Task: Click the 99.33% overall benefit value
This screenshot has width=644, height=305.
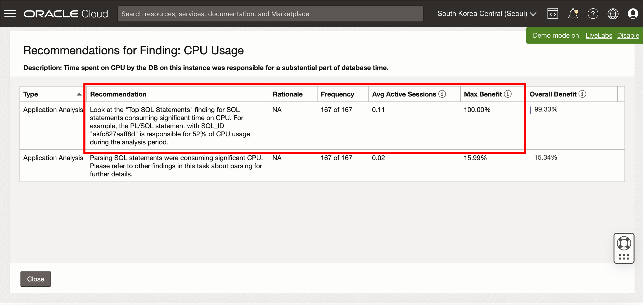Action: pyautogui.click(x=546, y=109)
